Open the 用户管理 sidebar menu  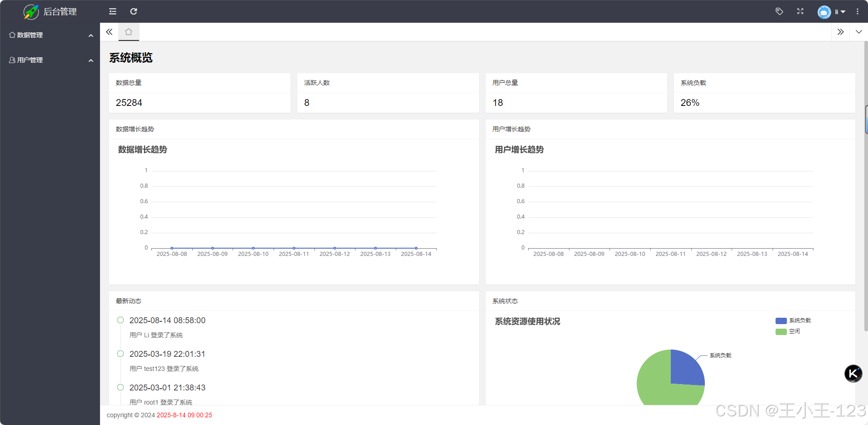pos(50,60)
